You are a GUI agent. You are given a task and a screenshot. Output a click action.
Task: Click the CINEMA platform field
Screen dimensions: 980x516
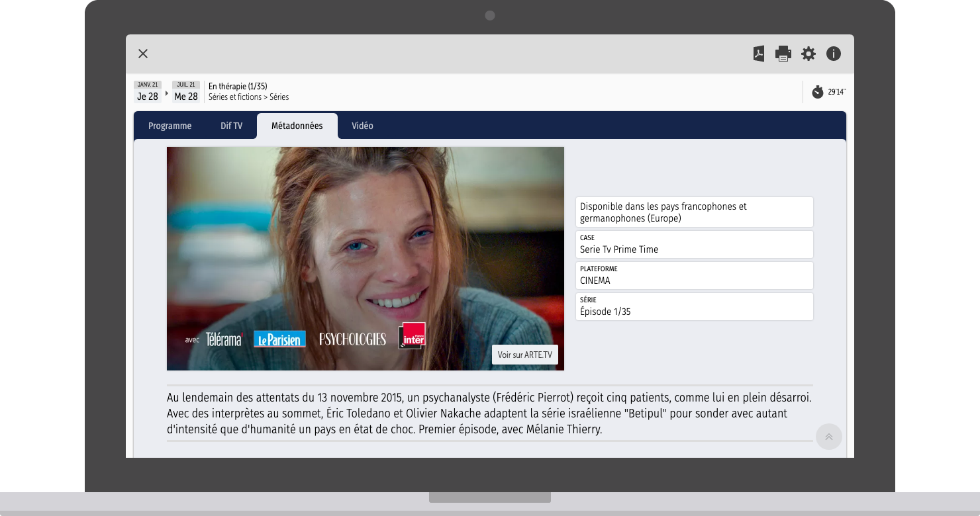point(695,275)
